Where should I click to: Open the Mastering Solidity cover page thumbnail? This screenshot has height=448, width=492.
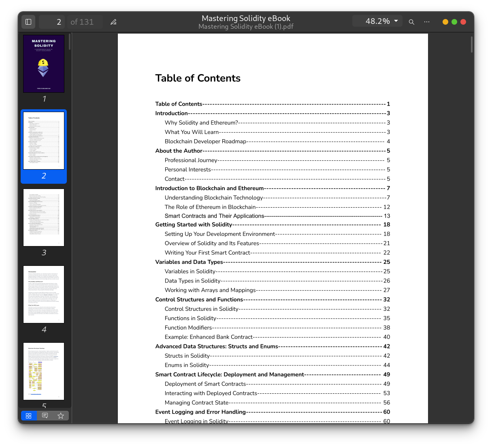(x=44, y=64)
